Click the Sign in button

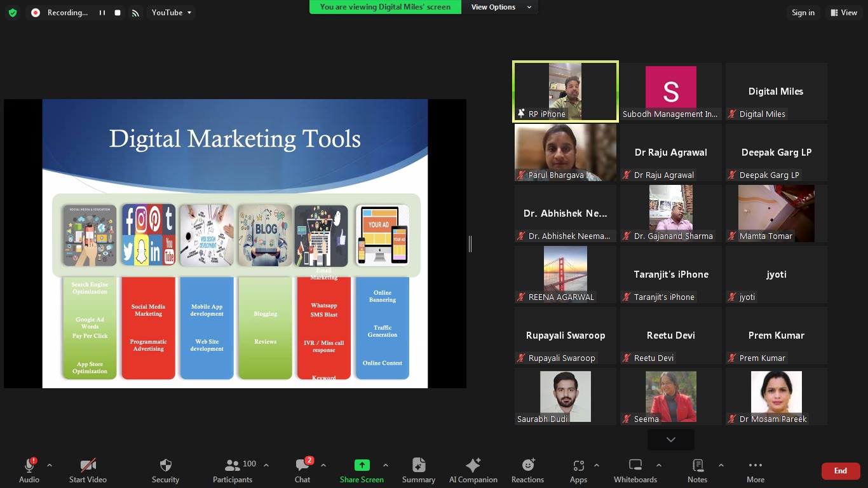coord(803,13)
